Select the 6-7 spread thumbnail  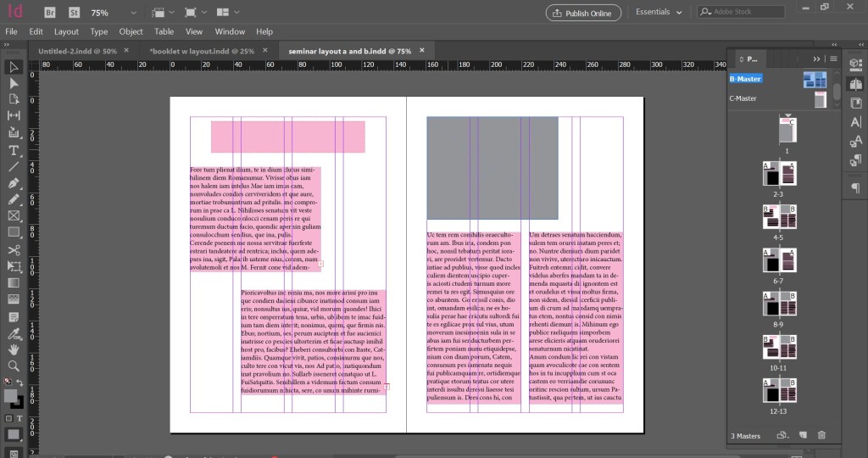(780, 258)
